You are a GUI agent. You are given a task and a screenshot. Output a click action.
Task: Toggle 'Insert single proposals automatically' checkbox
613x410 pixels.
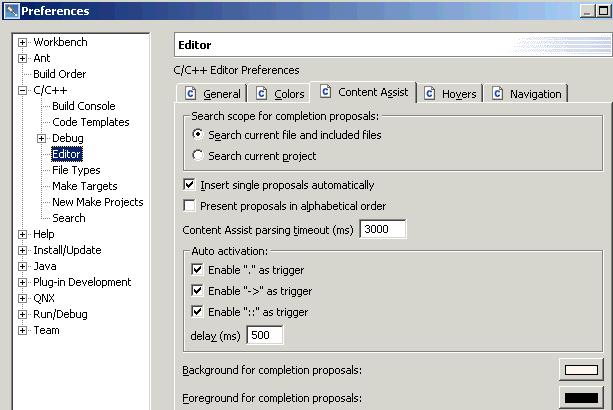(190, 185)
